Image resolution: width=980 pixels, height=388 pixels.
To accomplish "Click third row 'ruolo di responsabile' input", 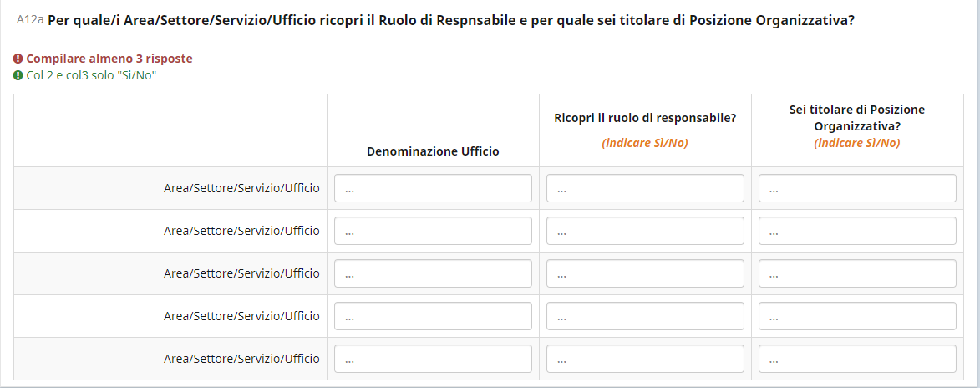I will (x=645, y=273).
